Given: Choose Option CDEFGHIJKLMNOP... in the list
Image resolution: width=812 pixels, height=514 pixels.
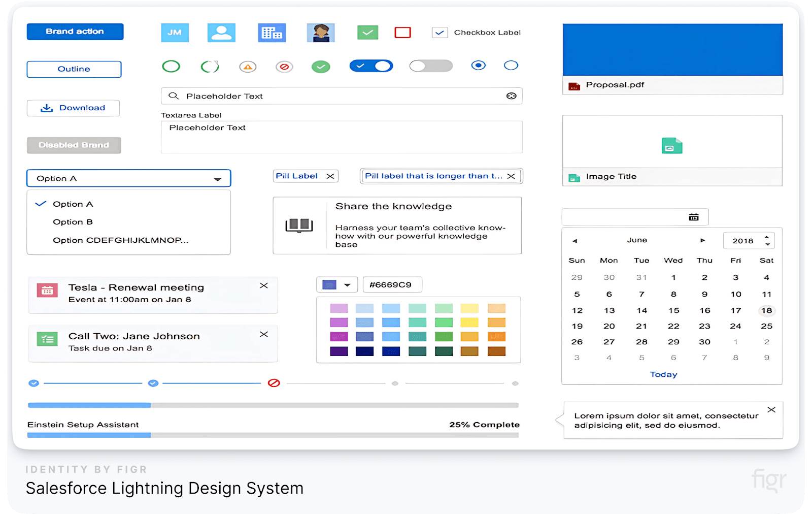Looking at the screenshot, I should 129,240.
